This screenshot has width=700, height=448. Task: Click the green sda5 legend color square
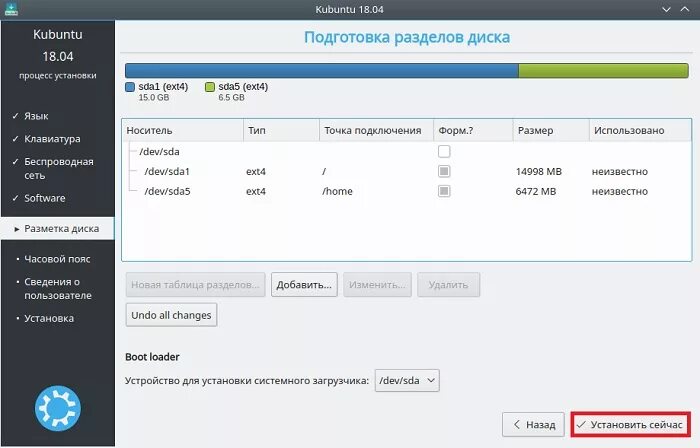[210, 87]
